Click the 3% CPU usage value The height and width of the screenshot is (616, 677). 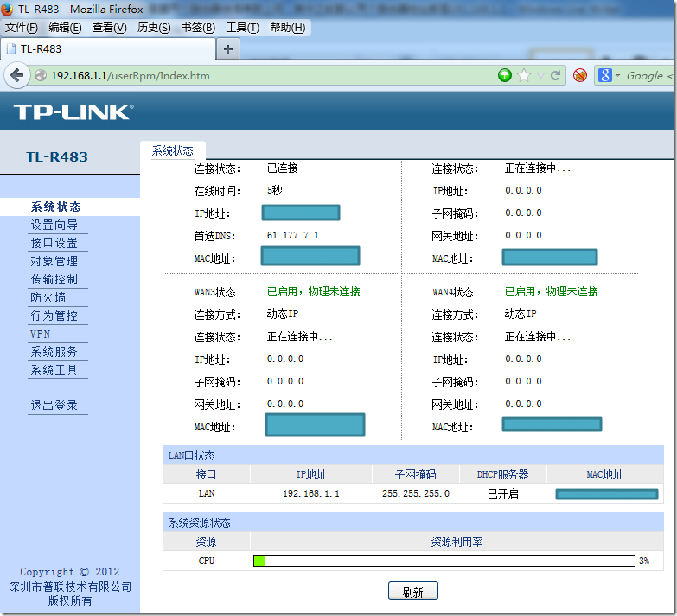pyautogui.click(x=644, y=561)
